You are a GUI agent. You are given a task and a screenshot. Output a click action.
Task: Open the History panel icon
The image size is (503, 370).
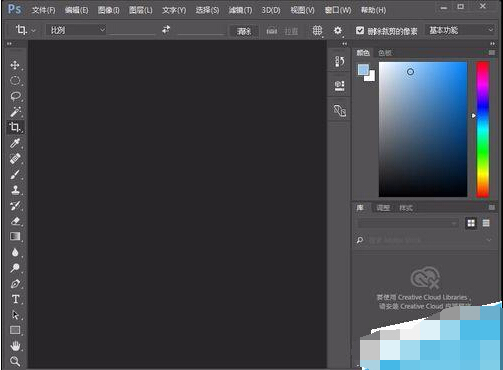pyautogui.click(x=340, y=61)
